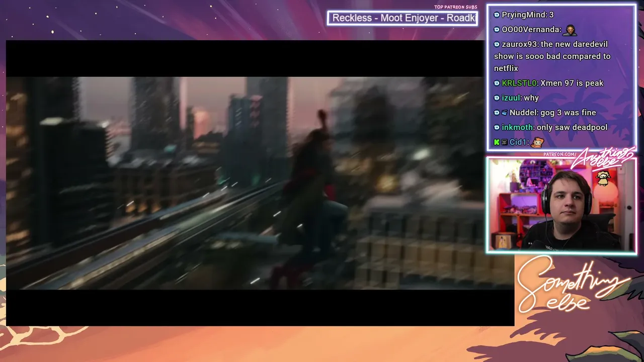Viewport: 644px width, 362px height.
Task: Click the message "gog 3 was fine"
Action: (568, 113)
